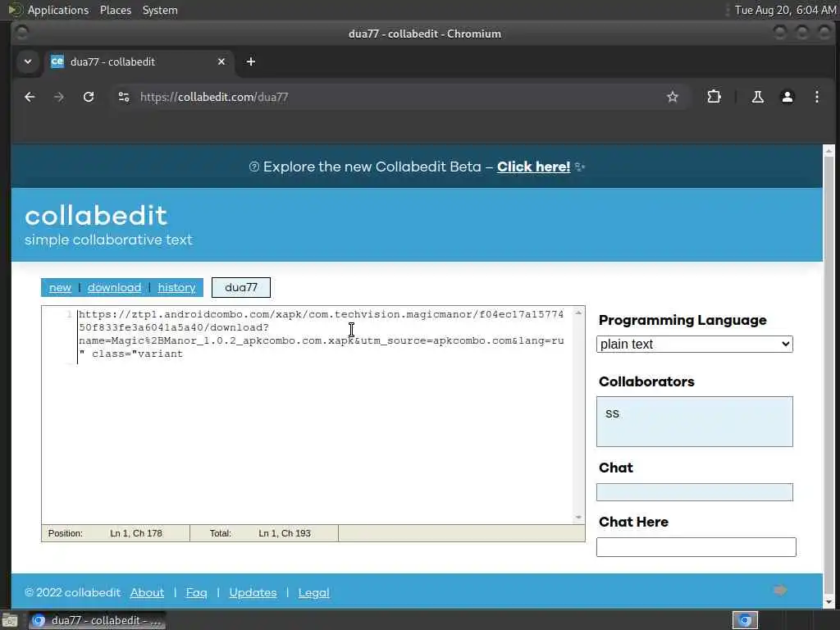Click the browser forward arrow
840x630 pixels.
tap(59, 97)
